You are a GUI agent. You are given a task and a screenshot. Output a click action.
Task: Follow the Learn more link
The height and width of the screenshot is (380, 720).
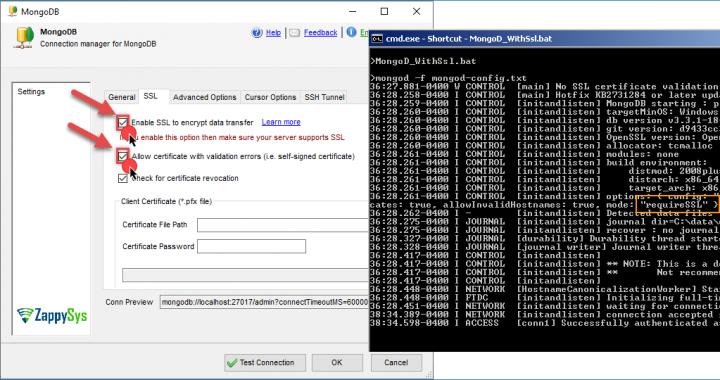(x=281, y=122)
